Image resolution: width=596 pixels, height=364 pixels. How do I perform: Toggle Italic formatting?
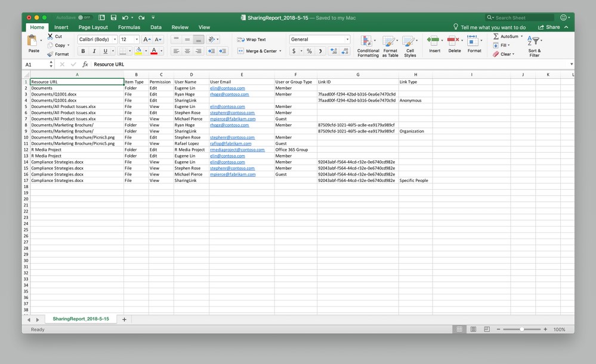tap(94, 51)
